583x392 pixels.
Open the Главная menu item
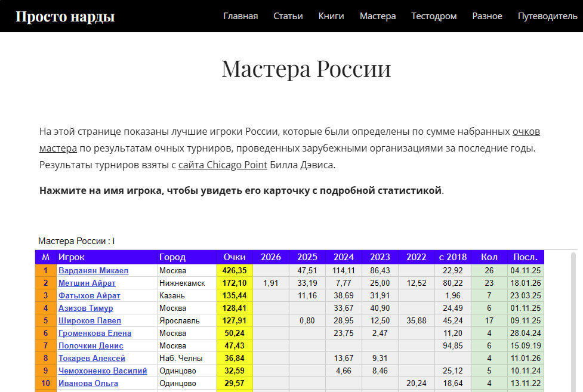click(240, 16)
